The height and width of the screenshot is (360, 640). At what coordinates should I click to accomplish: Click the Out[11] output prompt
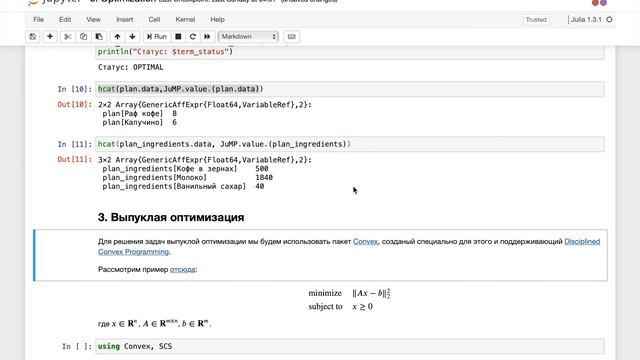pos(75,160)
